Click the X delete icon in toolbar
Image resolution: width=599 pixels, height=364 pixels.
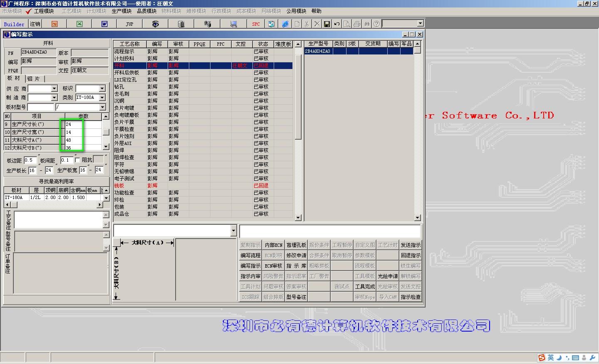click(317, 24)
